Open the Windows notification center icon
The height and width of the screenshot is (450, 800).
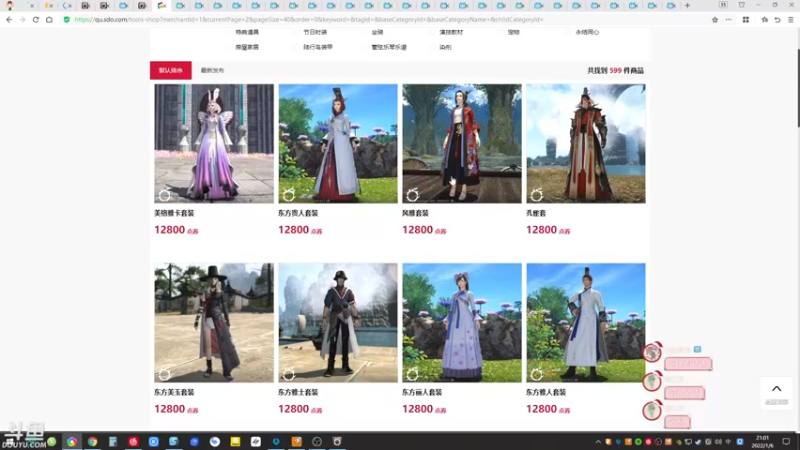(x=786, y=442)
